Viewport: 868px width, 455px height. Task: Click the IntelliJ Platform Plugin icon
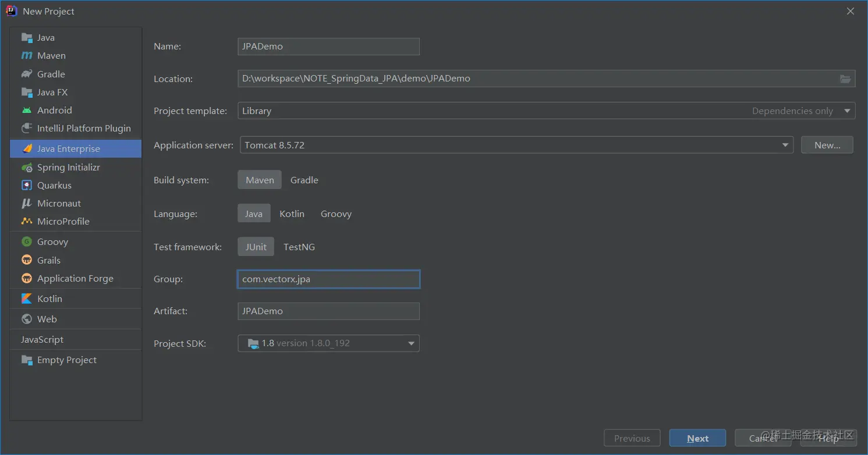[x=27, y=128]
